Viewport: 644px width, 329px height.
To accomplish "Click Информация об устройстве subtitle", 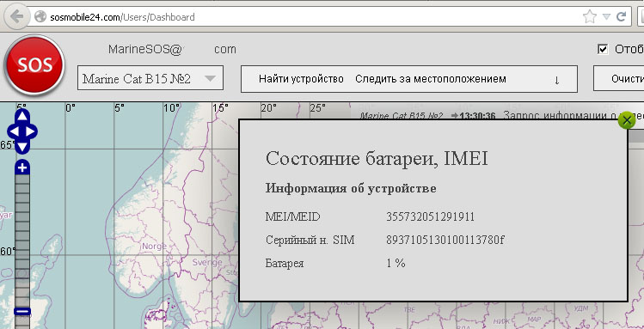I will [x=351, y=188].
